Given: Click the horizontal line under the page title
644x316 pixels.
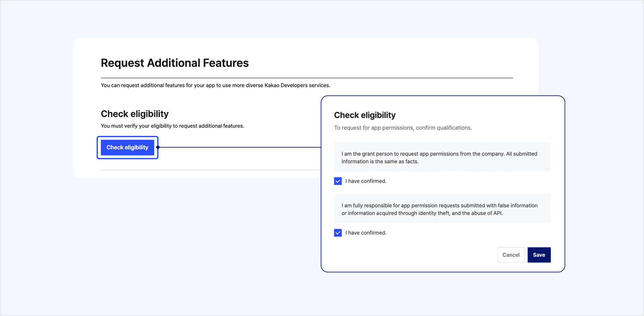Looking at the screenshot, I should (x=306, y=78).
